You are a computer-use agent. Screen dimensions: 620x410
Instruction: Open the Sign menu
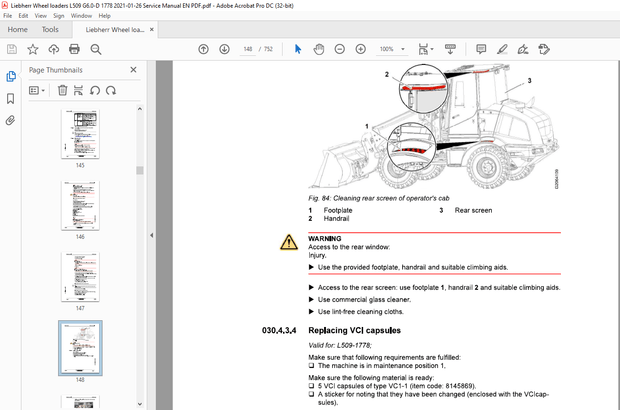coord(59,16)
